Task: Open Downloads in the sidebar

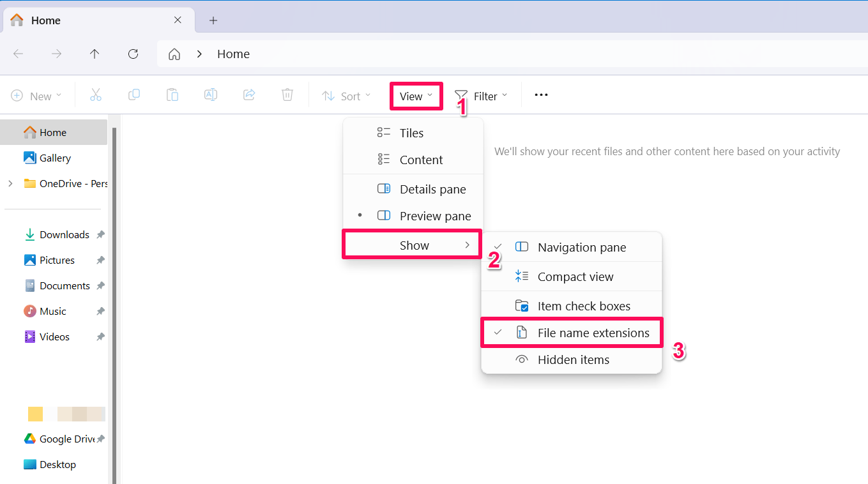Action: (x=57, y=234)
